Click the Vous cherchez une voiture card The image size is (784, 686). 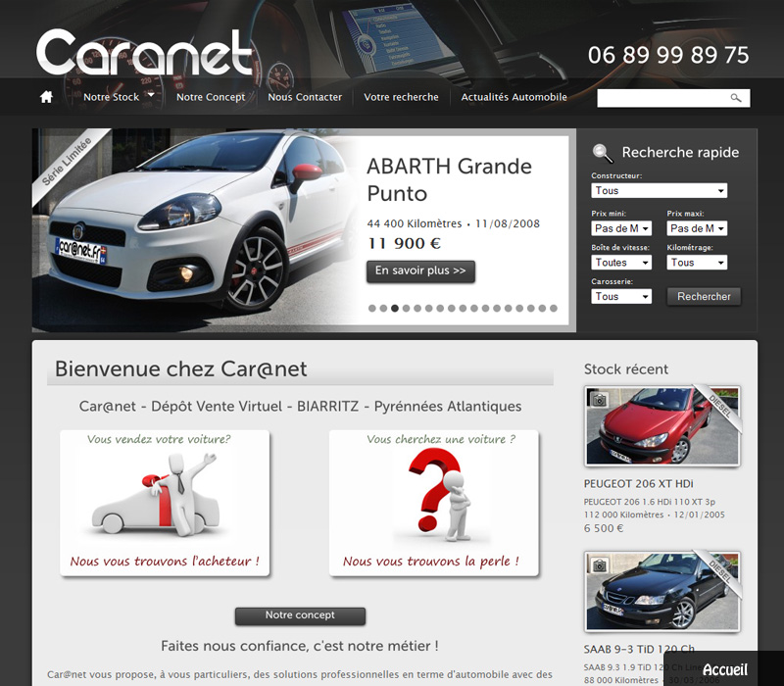tap(433, 503)
